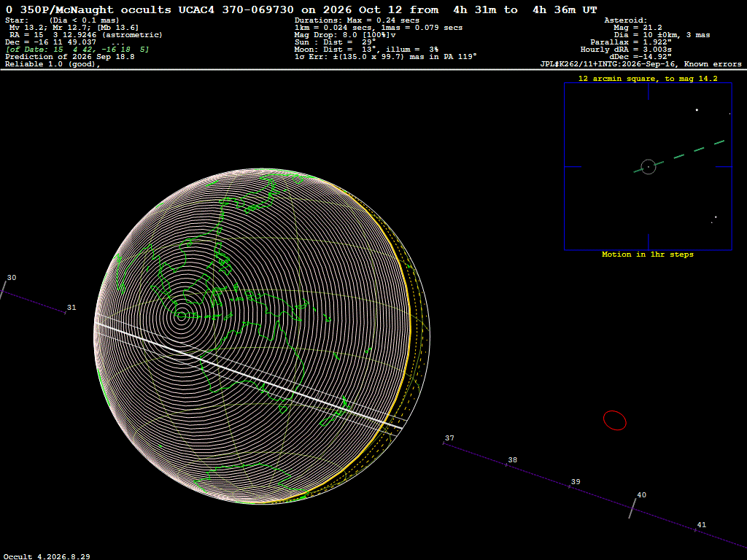
Task: Click the star pair in finder chart lower right
Action: pos(714,219)
